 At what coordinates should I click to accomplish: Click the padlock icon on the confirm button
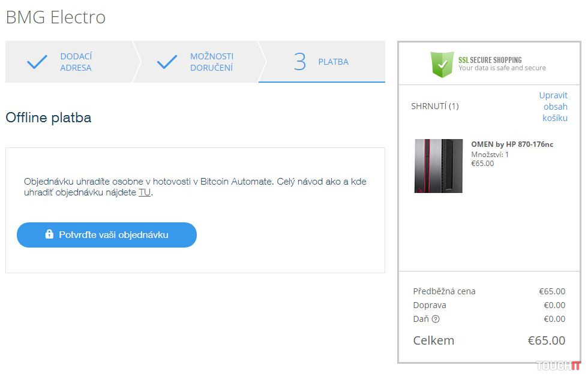coord(49,234)
